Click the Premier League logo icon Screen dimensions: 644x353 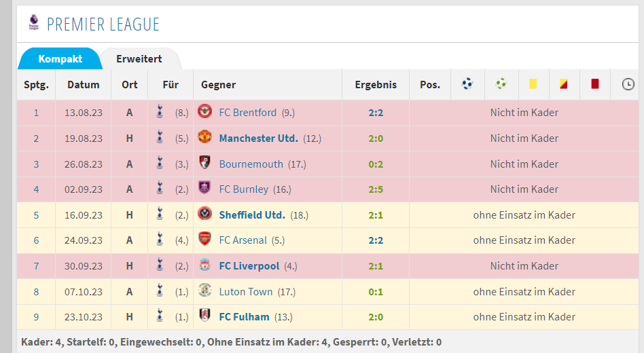[34, 22]
